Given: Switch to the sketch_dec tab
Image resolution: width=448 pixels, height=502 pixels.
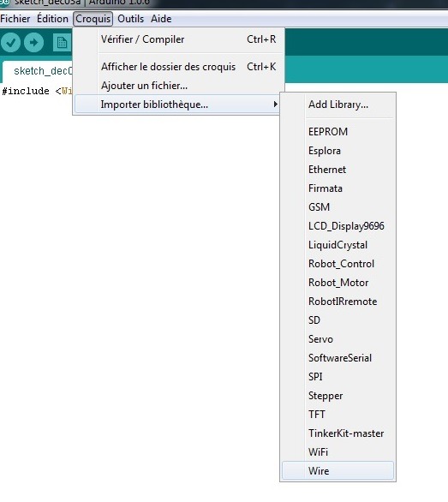Looking at the screenshot, I should coord(38,71).
